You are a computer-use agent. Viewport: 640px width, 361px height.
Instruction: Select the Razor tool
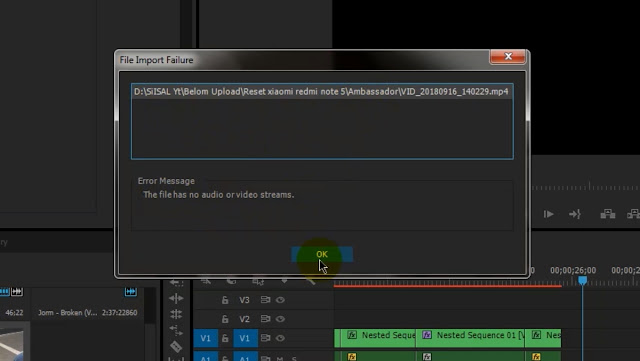[x=176, y=346]
